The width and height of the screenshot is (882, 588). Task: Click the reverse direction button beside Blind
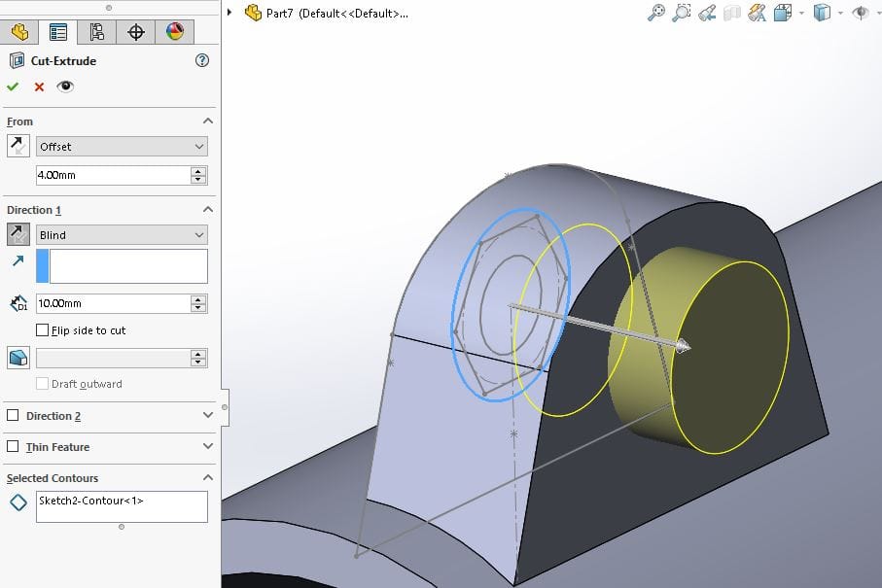pos(18,234)
